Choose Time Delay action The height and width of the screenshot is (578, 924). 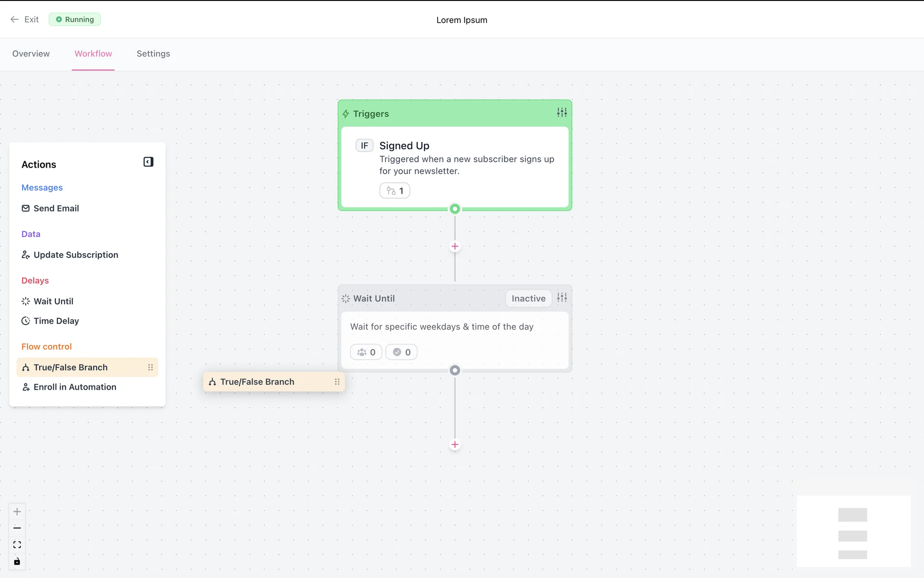(56, 321)
